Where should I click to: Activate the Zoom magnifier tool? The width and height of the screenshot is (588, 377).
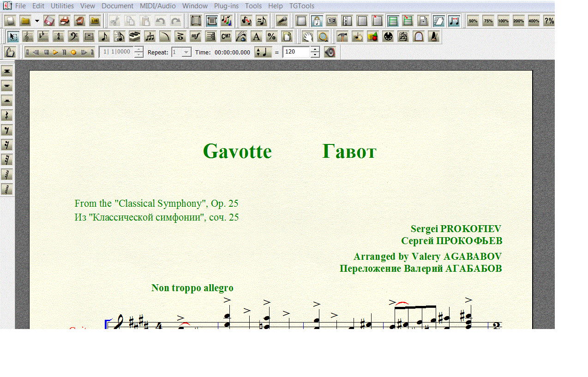click(323, 36)
